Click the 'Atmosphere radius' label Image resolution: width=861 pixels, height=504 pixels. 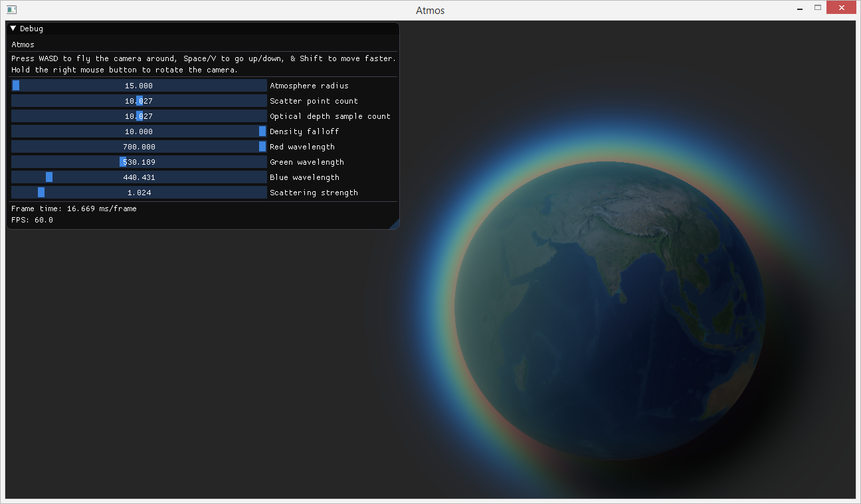click(309, 86)
